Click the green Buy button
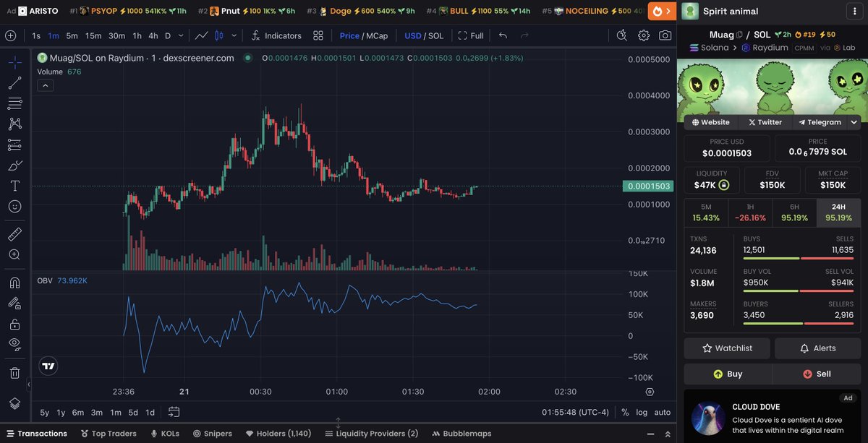This screenshot has height=443, width=868. [x=728, y=374]
